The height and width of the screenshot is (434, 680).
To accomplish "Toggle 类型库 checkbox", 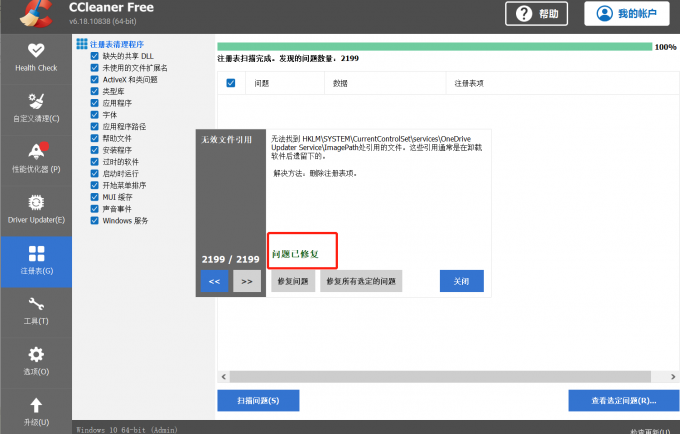I will [x=94, y=91].
